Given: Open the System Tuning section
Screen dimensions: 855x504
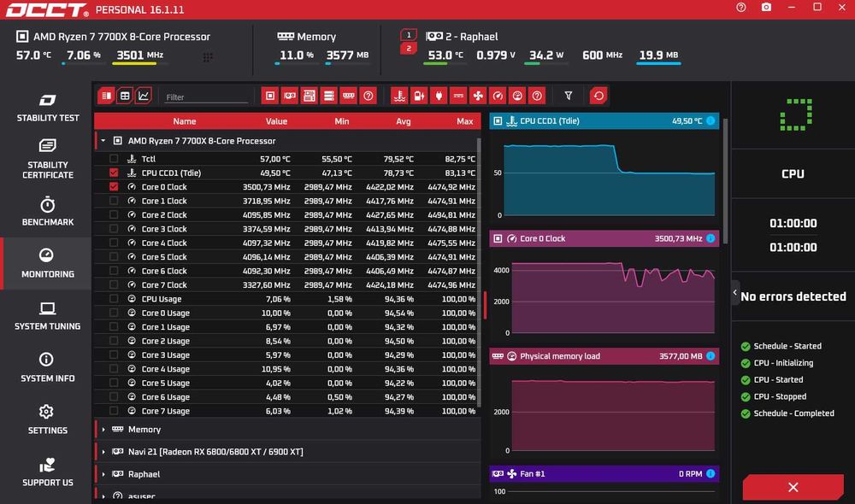Looking at the screenshot, I should 47,316.
